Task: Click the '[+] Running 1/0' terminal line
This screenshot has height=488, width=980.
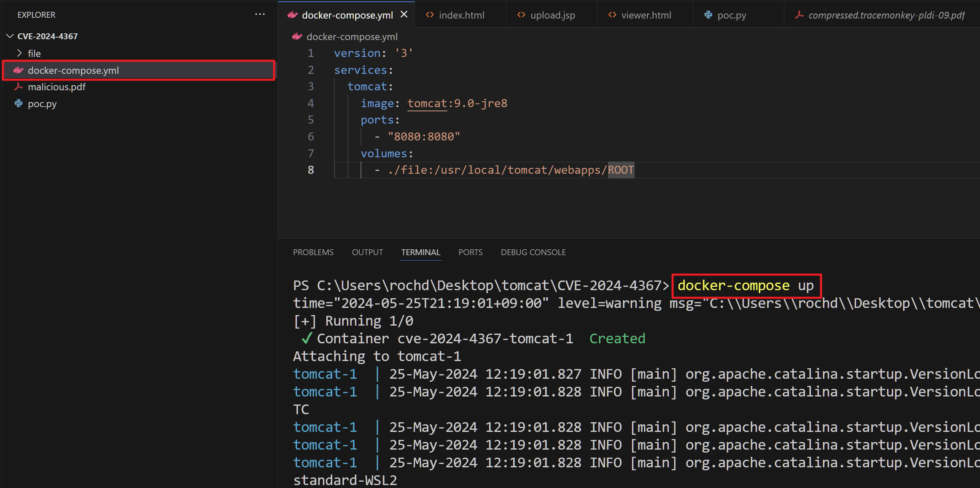Action: pos(353,321)
